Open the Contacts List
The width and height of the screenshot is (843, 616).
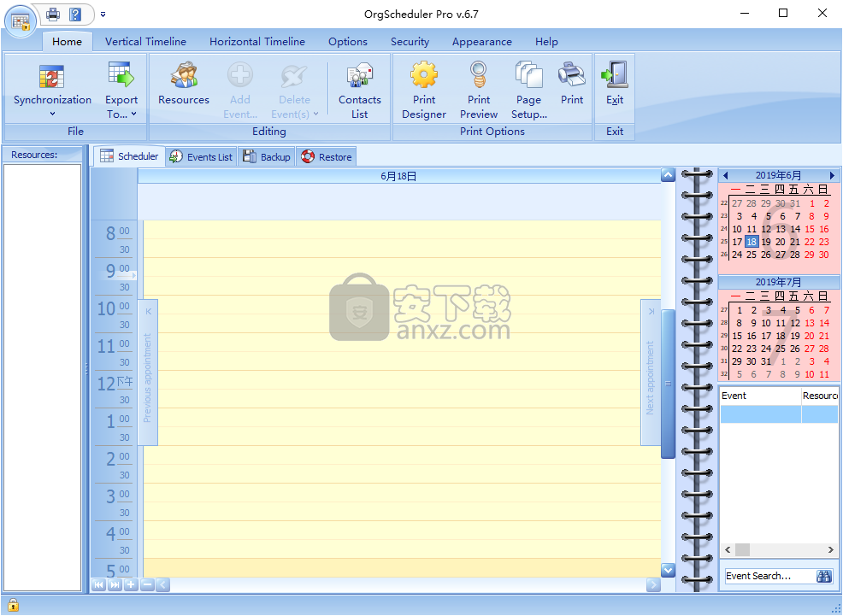point(360,91)
